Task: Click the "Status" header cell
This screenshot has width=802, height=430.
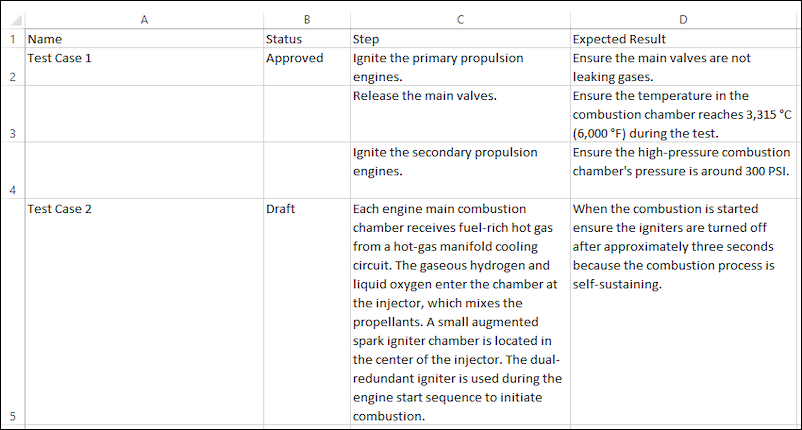Action: 306,39
